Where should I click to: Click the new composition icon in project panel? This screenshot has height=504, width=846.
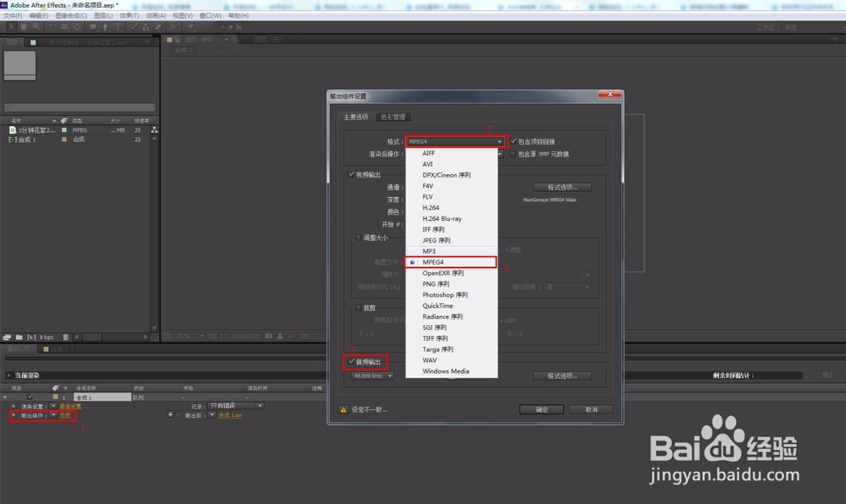[31, 337]
